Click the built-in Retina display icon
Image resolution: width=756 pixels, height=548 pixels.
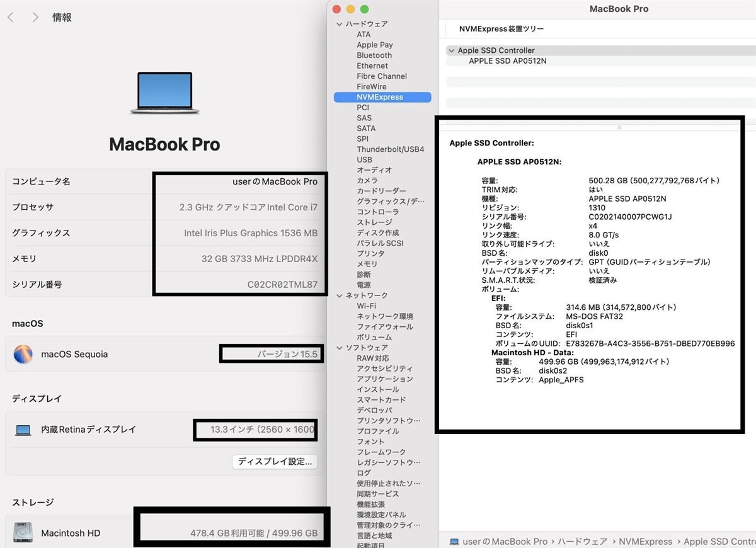coord(23,430)
